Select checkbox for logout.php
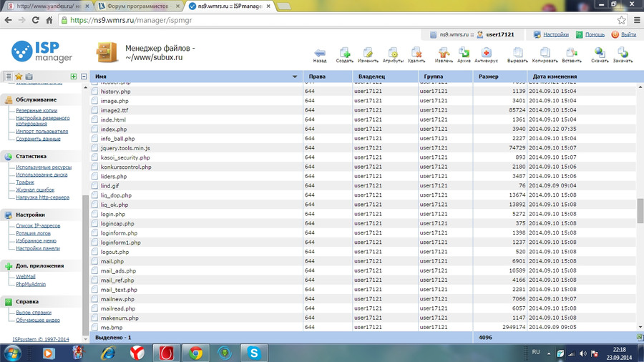Viewport: 644px width, 362px height. (x=95, y=252)
